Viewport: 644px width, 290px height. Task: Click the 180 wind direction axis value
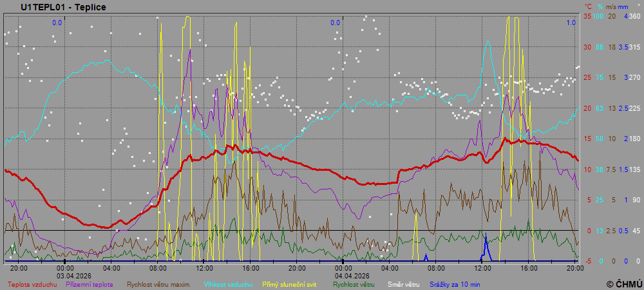(634, 139)
